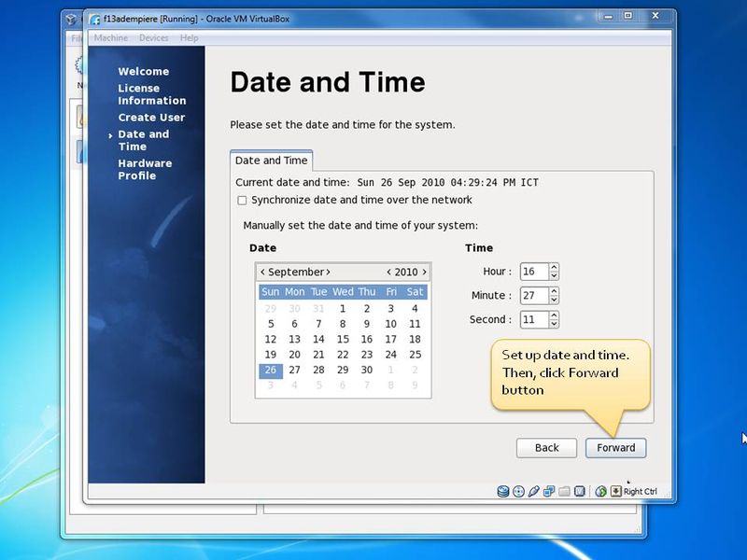Viewport: 747px width, 560px height.
Task: Click the Minute input field
Action: click(x=534, y=295)
